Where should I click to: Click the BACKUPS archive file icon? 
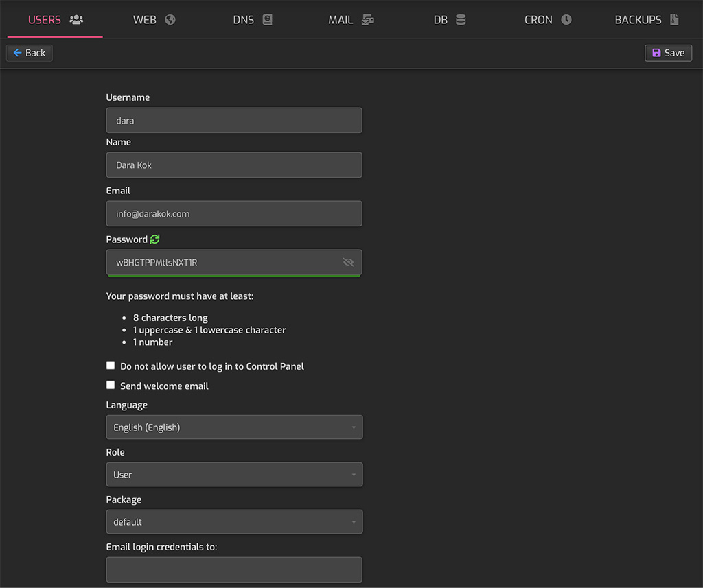point(674,20)
